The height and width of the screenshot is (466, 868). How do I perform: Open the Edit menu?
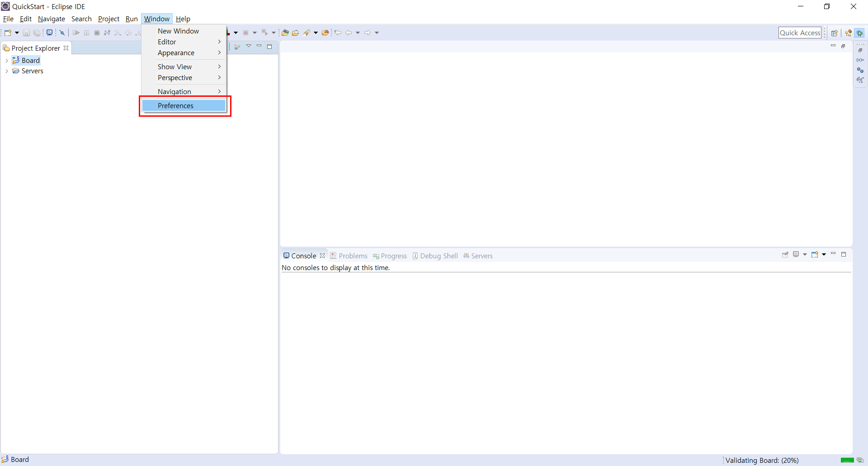click(26, 19)
